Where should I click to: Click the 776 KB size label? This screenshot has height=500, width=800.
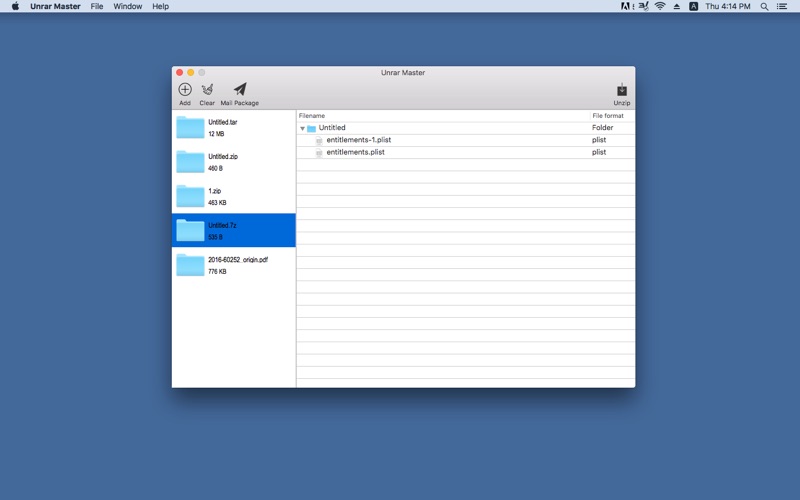point(217,271)
